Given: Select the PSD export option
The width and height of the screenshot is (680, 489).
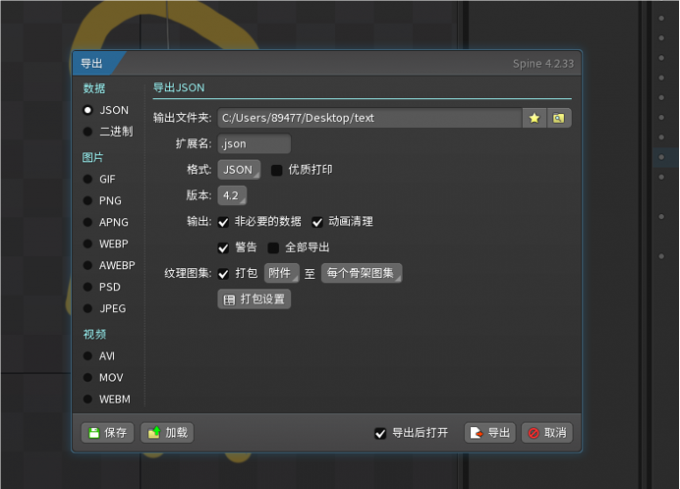Looking at the screenshot, I should (x=88, y=287).
